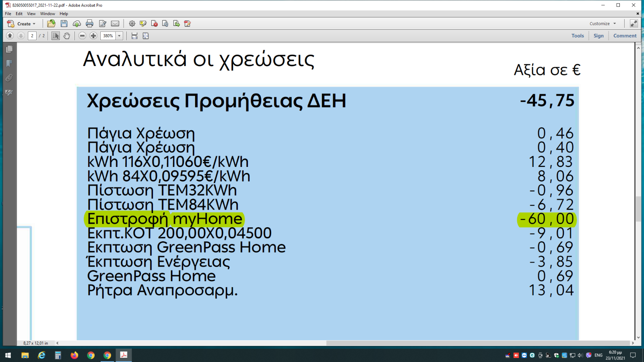Click the scroll down arrow of vertical scrollbar

coord(638,338)
